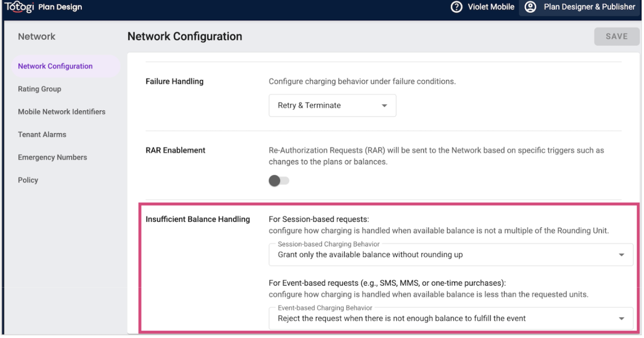Select Network Configuration in the sidebar
The image size is (644, 338).
[55, 66]
